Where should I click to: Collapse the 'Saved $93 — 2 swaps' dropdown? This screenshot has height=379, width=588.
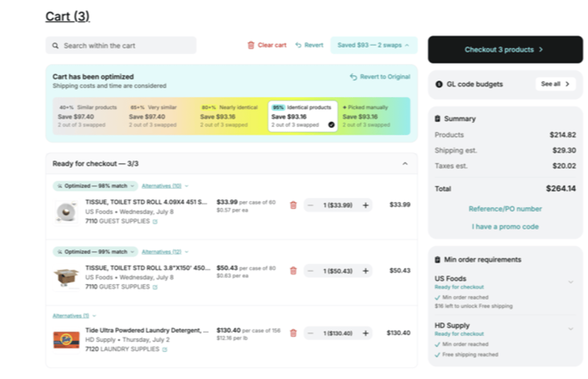(x=374, y=45)
